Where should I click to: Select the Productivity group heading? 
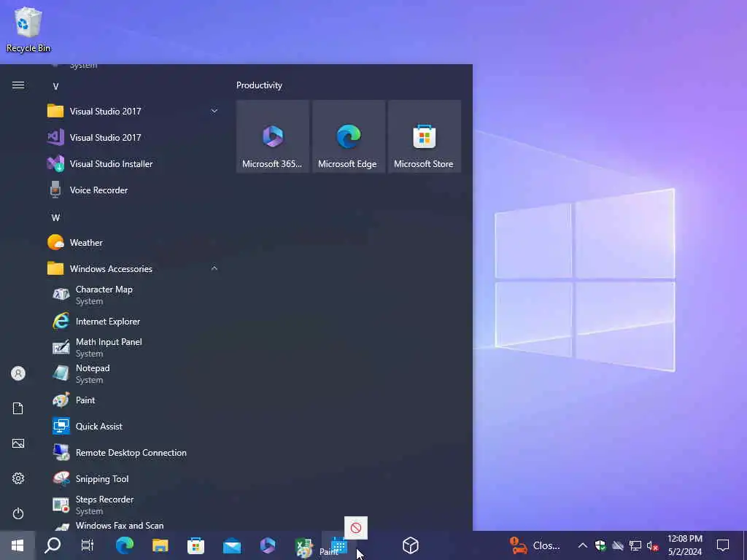click(259, 85)
